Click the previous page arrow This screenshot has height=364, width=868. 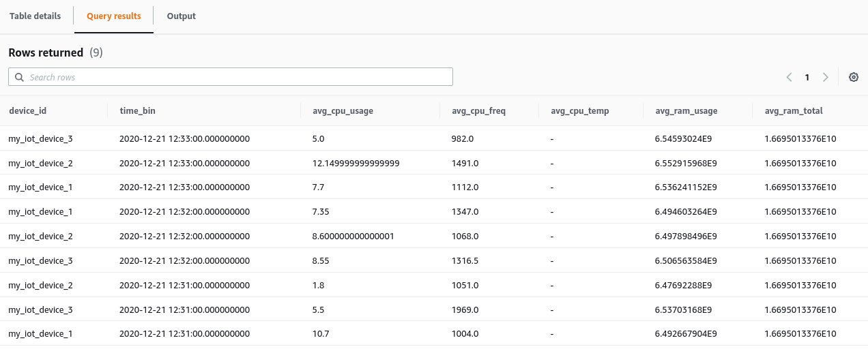point(789,77)
